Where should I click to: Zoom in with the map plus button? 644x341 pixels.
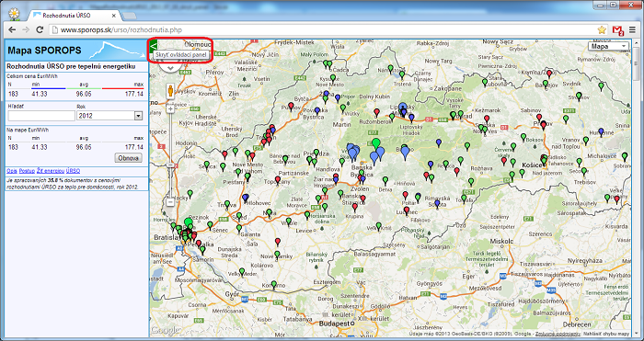171,109
